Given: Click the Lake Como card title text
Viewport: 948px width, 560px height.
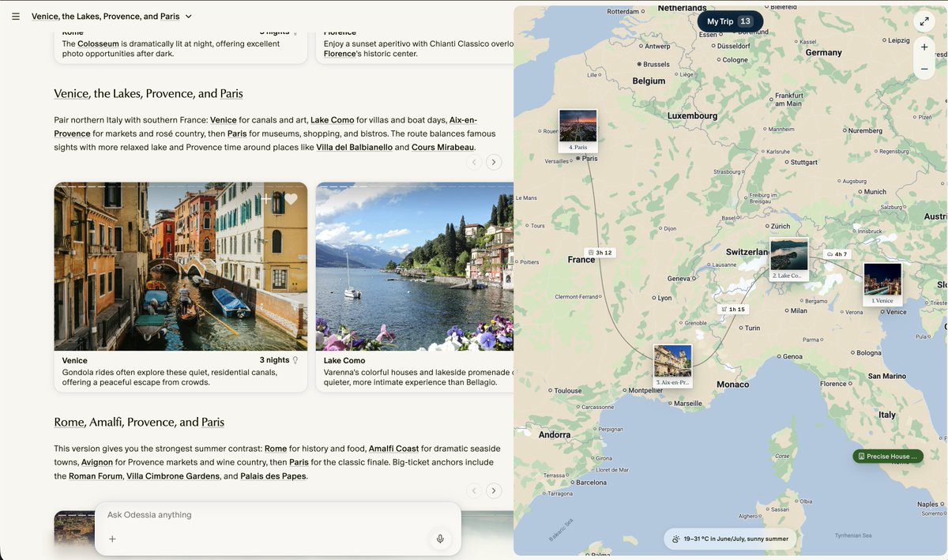Looking at the screenshot, I should [x=344, y=360].
